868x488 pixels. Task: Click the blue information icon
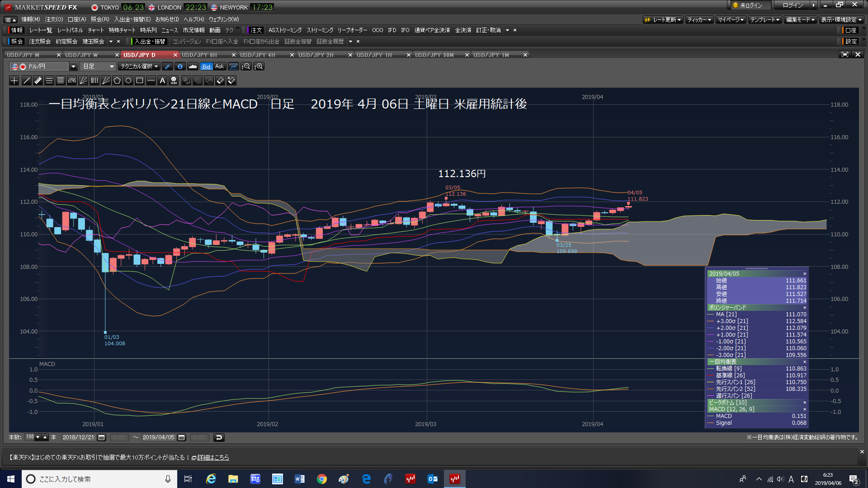click(x=180, y=66)
